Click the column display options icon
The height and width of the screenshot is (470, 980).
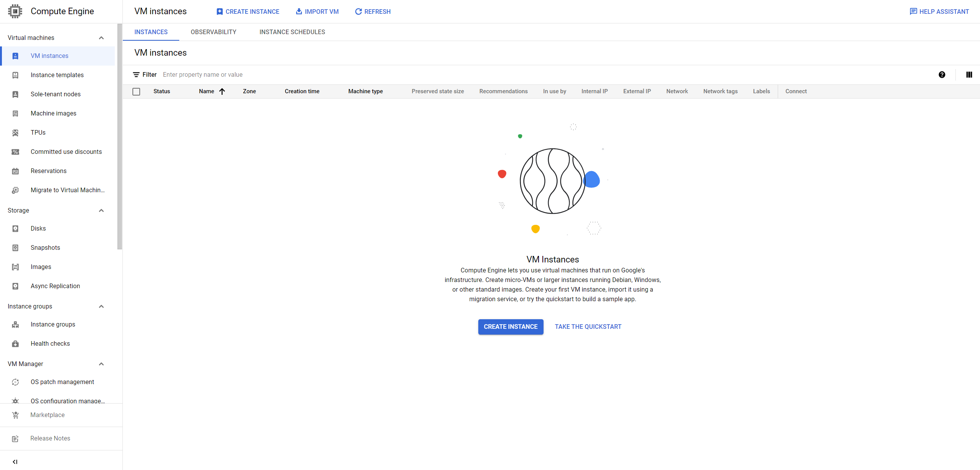(x=969, y=75)
